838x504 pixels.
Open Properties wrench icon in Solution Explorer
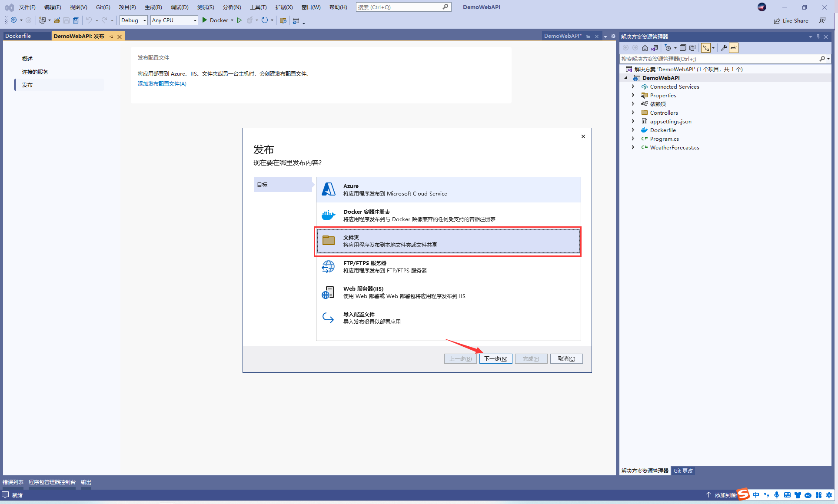[724, 48]
